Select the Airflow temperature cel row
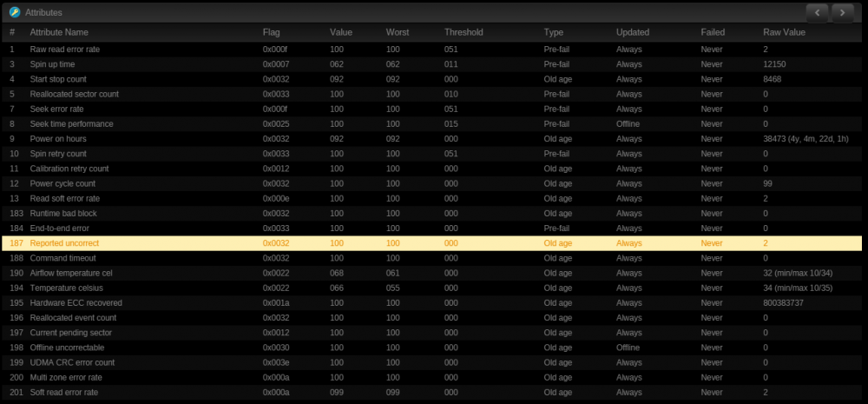868x404 pixels. [431, 273]
